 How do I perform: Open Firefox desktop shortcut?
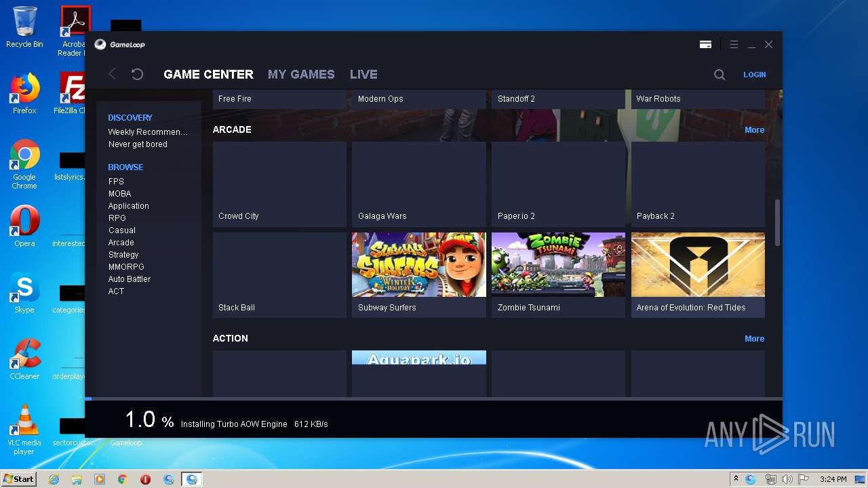24,94
